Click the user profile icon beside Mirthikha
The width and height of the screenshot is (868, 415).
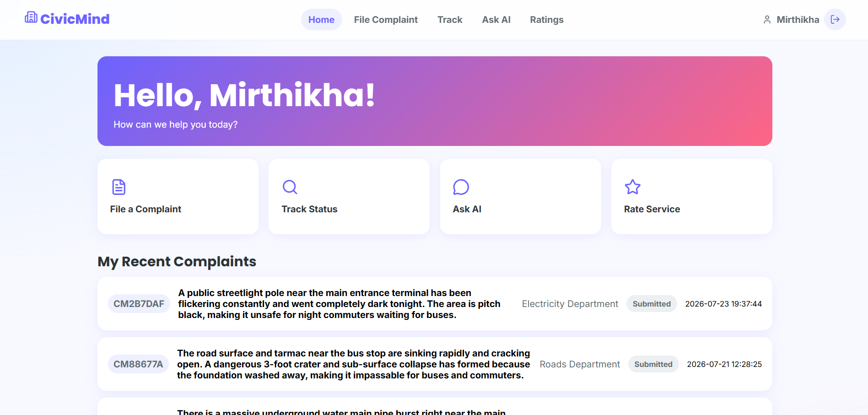point(767,20)
